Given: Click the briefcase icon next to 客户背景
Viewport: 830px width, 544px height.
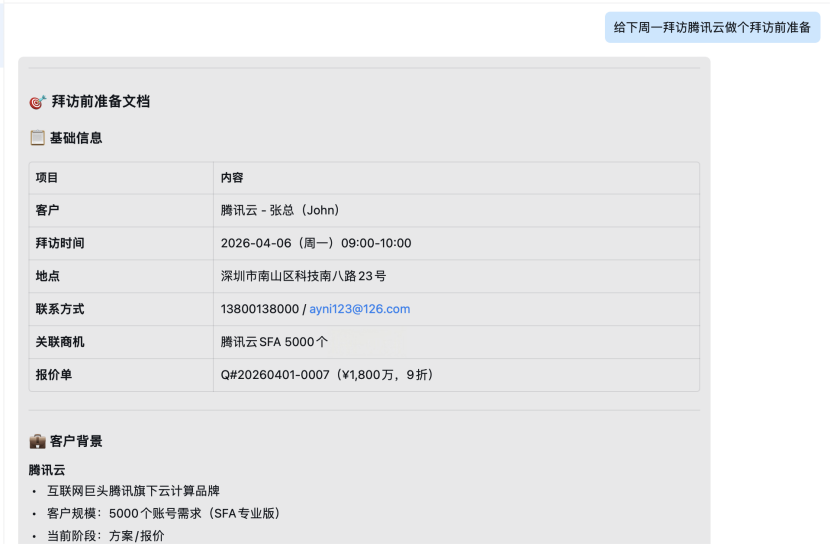Looking at the screenshot, I should [x=38, y=441].
